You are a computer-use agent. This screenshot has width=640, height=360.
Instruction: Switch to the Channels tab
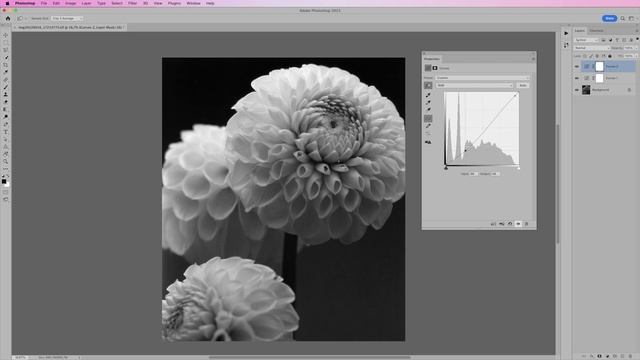click(x=596, y=31)
